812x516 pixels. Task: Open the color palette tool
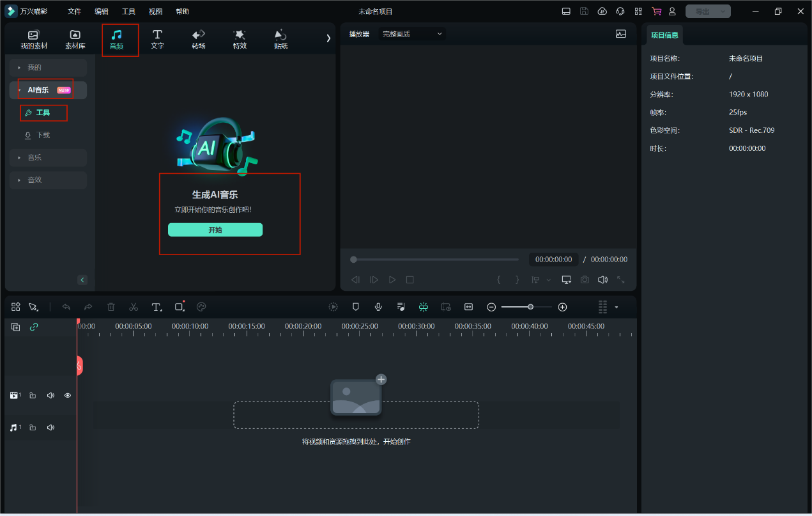point(201,307)
